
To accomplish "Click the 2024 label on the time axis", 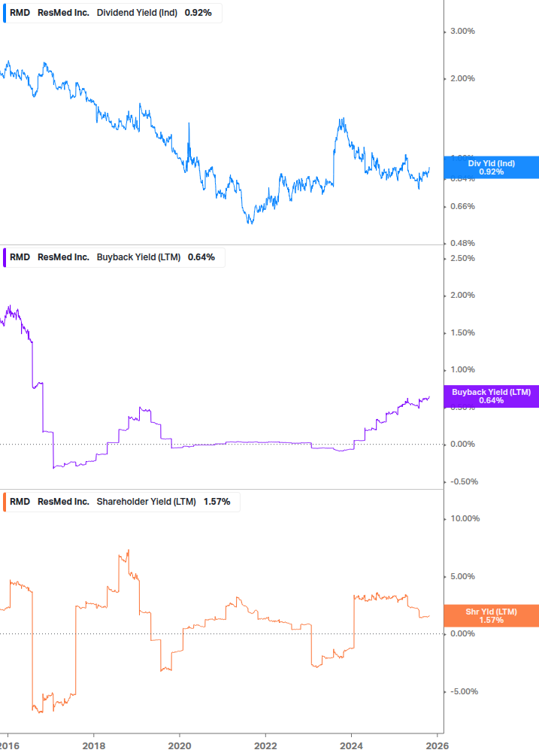I will (x=351, y=745).
